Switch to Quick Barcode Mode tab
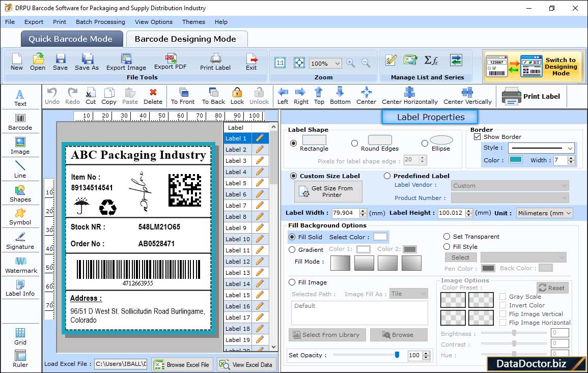Viewport: 588px width, 373px height. pyautogui.click(x=71, y=39)
